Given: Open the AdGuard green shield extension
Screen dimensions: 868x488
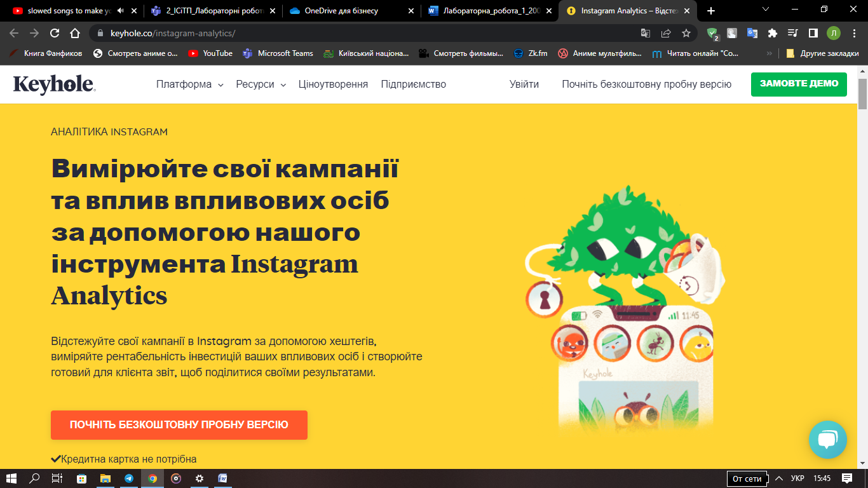Looking at the screenshot, I should point(712,33).
